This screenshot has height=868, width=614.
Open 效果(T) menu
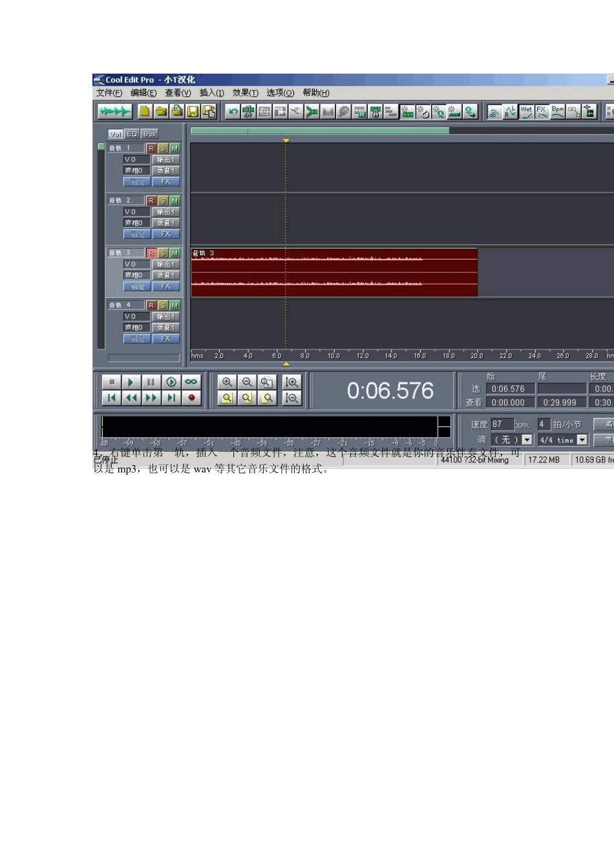[246, 93]
